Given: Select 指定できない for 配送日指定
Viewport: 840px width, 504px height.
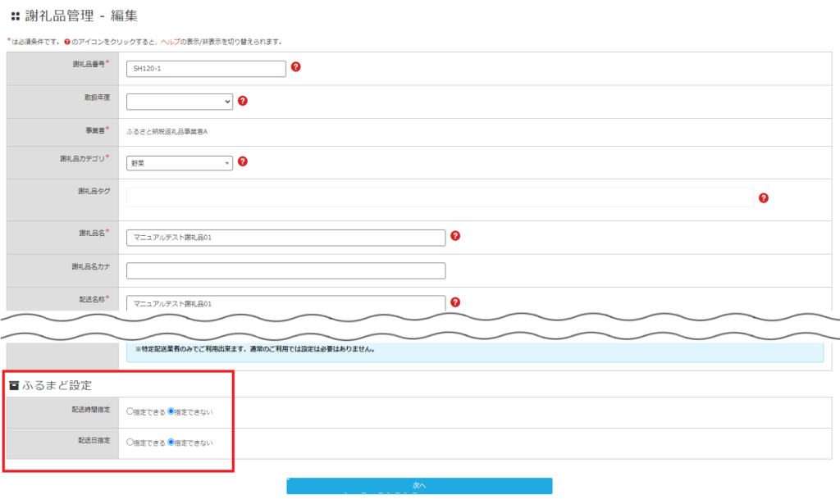Looking at the screenshot, I should pyautogui.click(x=171, y=443).
